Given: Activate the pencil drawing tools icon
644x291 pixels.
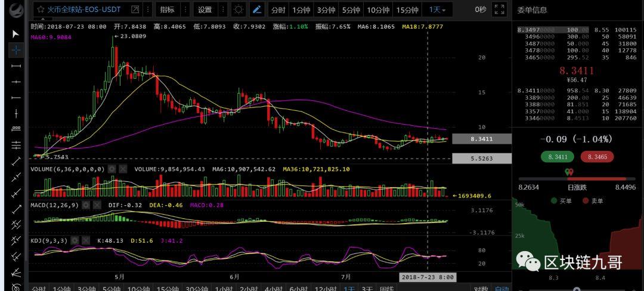Looking at the screenshot, I should (257, 10).
